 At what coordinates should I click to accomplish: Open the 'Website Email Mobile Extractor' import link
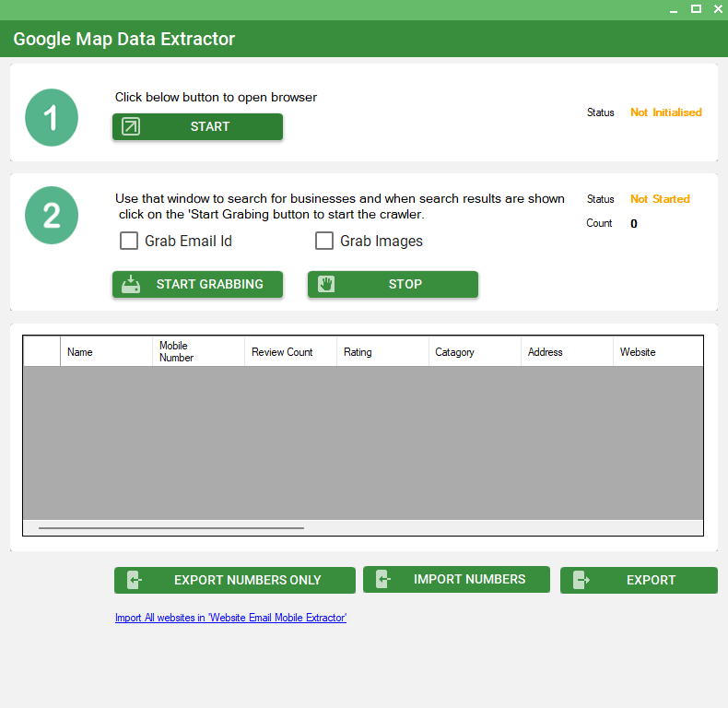(230, 618)
